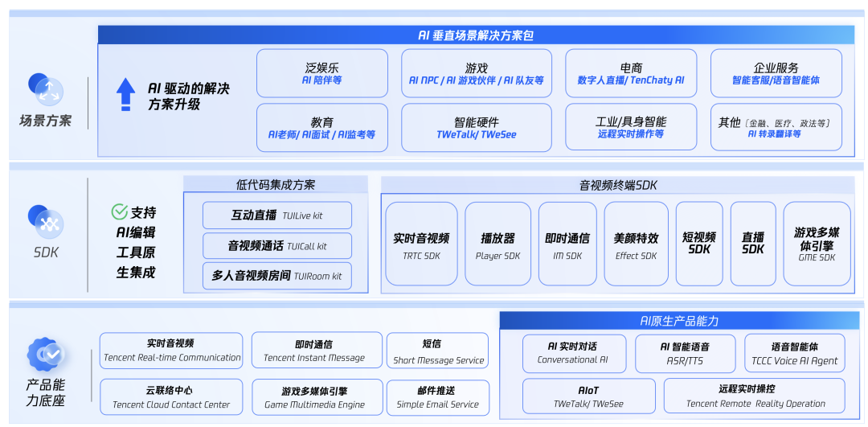Click the 产品能力底座 checkmark badge icon
The image size is (868, 427).
click(x=46, y=354)
